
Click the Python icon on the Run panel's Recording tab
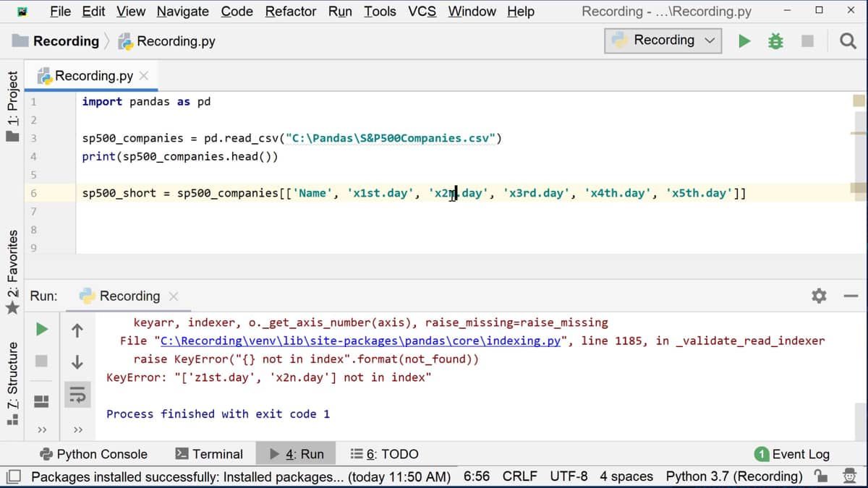pyautogui.click(x=88, y=296)
